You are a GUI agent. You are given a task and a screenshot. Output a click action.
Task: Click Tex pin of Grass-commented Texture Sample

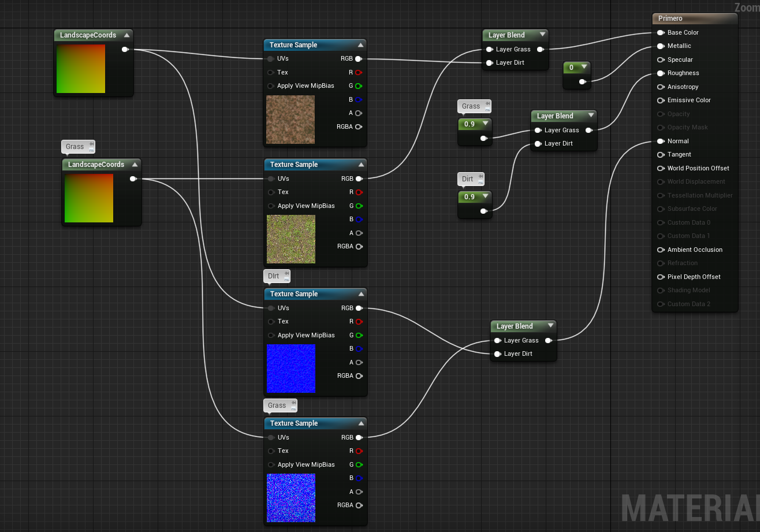pyautogui.click(x=271, y=451)
